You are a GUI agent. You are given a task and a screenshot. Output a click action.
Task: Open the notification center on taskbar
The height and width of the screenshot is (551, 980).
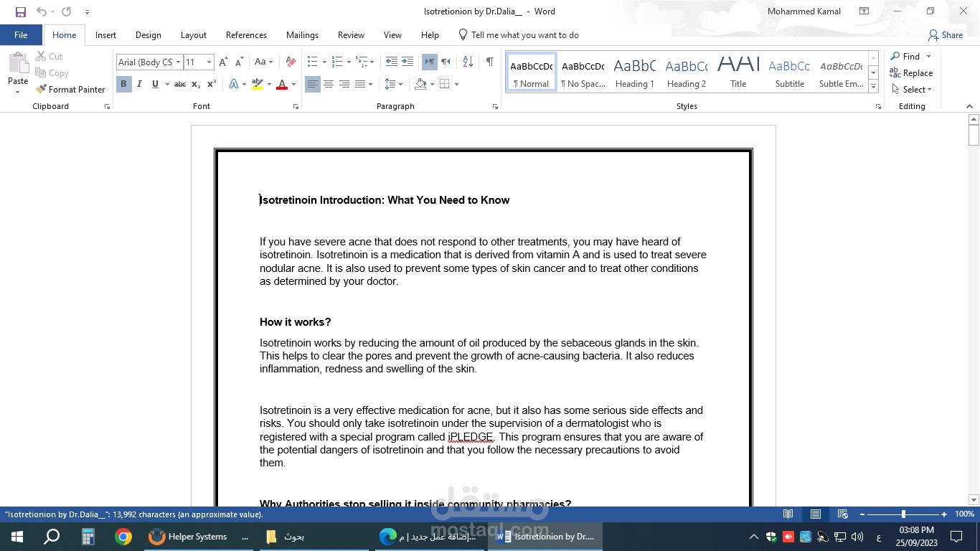[956, 537]
